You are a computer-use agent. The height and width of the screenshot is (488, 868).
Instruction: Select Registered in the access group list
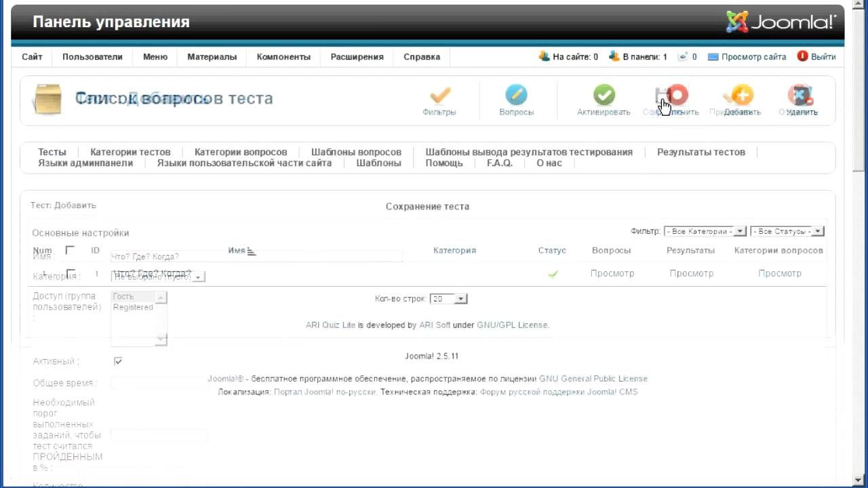[133, 307]
